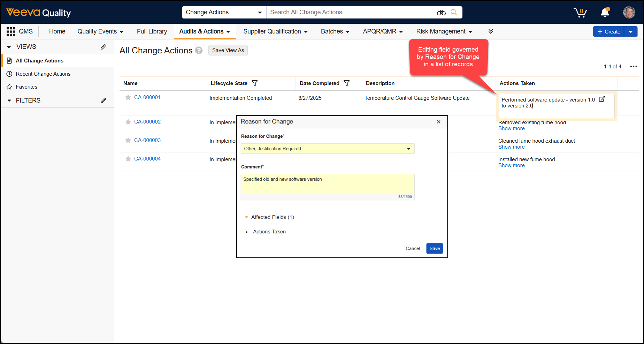Click the orange search magnifier icon
This screenshot has height=344, width=644.
(x=454, y=12)
